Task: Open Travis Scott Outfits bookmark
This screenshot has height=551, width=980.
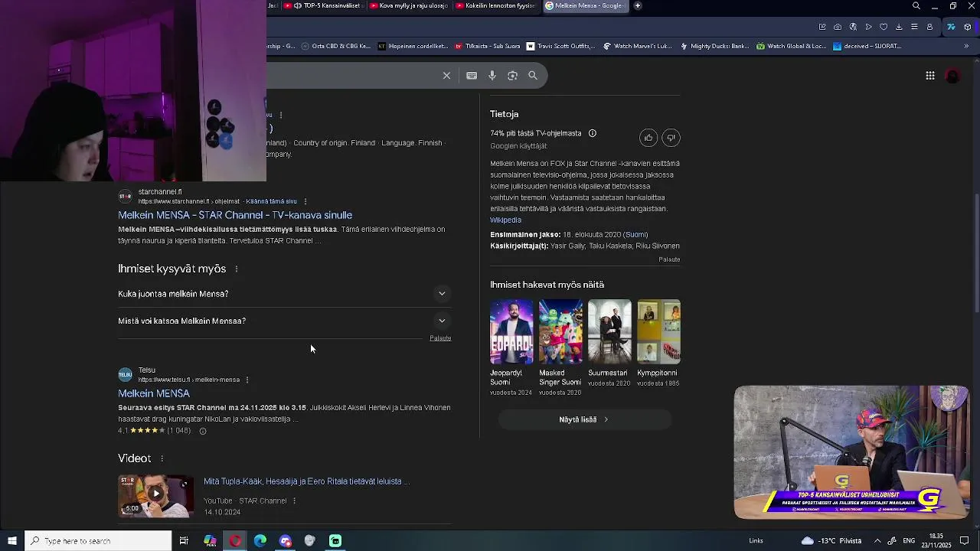Action: 560,46
